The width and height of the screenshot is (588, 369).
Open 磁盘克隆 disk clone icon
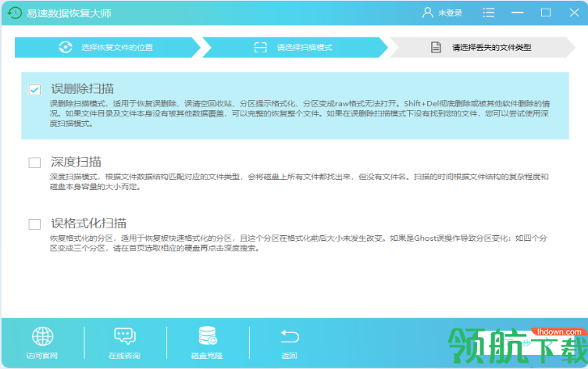point(208,335)
